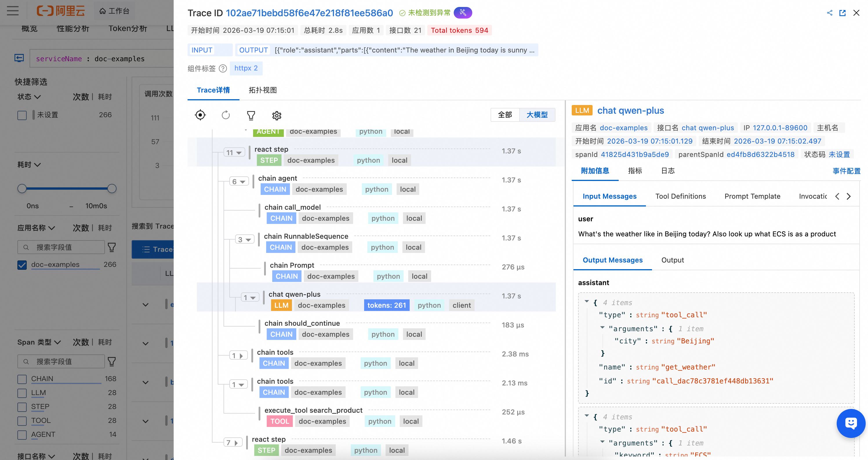
Task: Click filter funnel beside 应用名称 search field
Action: point(112,247)
